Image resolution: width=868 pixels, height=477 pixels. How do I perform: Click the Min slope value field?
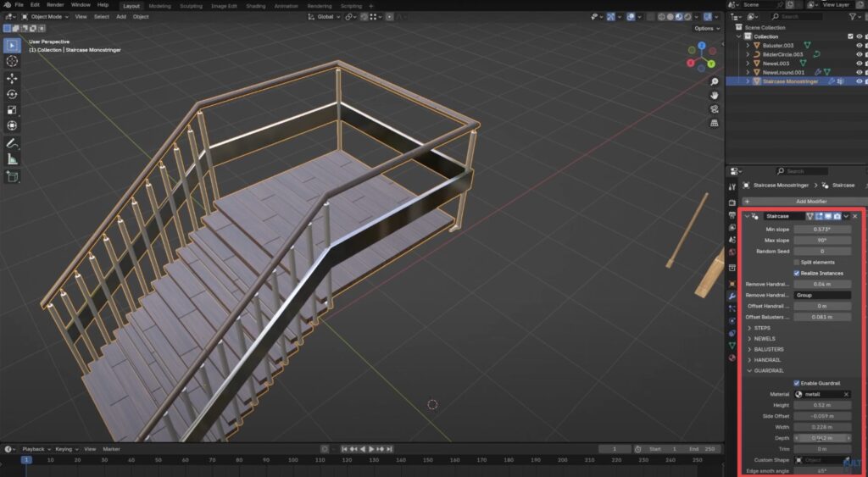(x=822, y=229)
